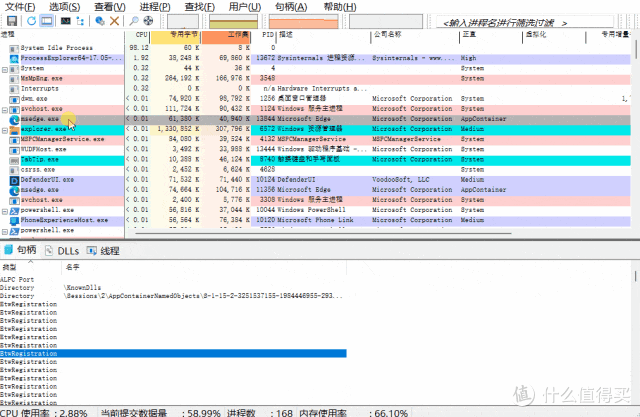This screenshot has width=640, height=417.
Task: Open the System Information graph icon
Action: (66, 21)
